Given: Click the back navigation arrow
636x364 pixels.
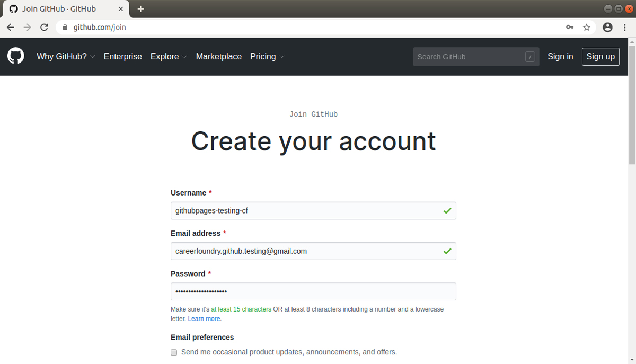Looking at the screenshot, I should [10, 27].
